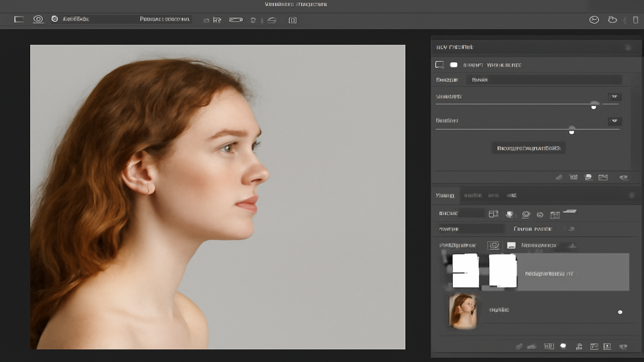This screenshot has width=644, height=362.
Task: Expand the dropdown arrow above the first slider
Action: click(614, 97)
